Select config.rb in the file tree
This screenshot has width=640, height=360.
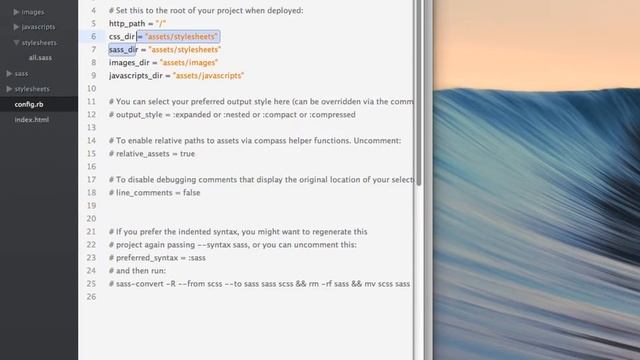coord(29,104)
